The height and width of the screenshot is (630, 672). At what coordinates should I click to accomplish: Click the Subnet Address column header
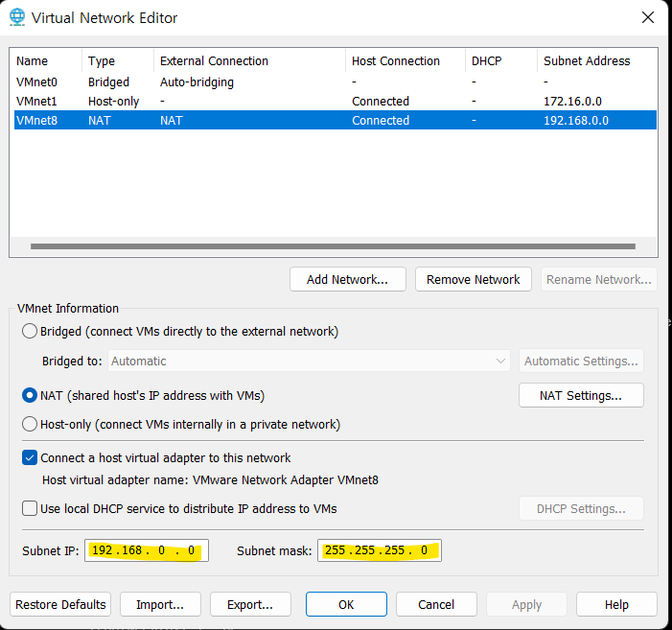[596, 60]
